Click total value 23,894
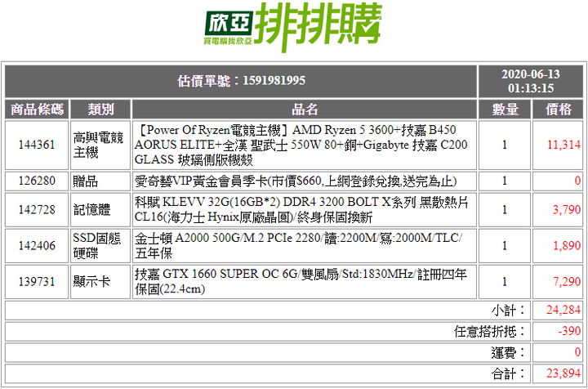 (x=563, y=373)
